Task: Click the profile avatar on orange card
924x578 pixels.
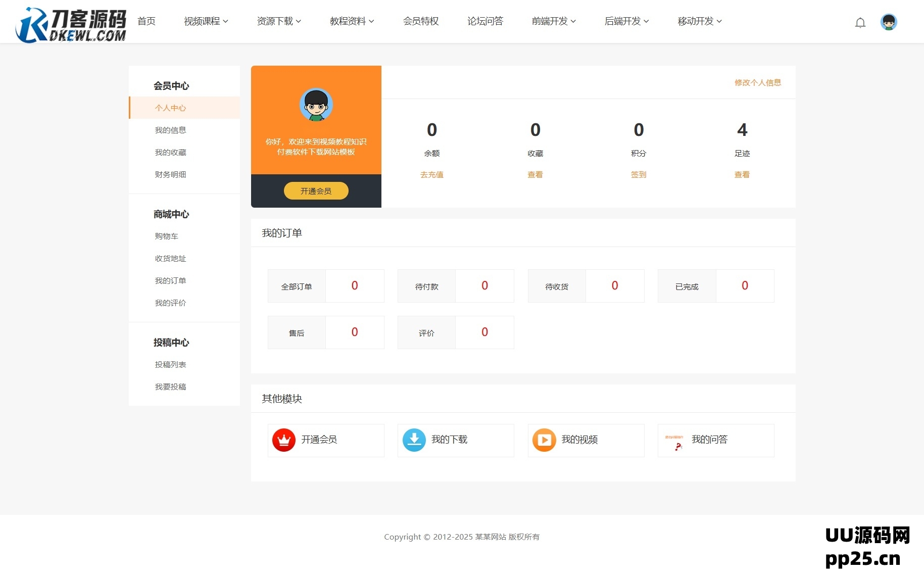Action: [316, 105]
